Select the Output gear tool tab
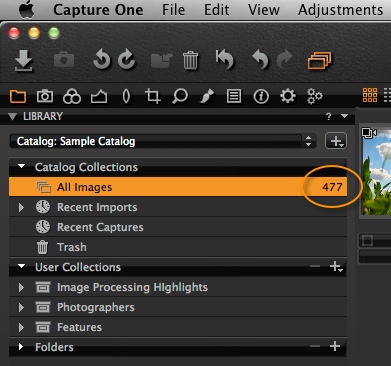 tap(288, 96)
